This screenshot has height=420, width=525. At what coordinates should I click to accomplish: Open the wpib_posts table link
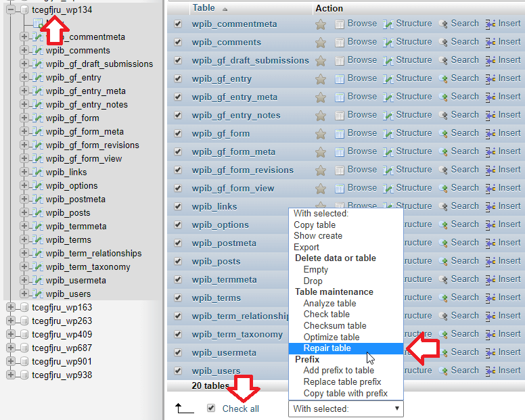216,261
